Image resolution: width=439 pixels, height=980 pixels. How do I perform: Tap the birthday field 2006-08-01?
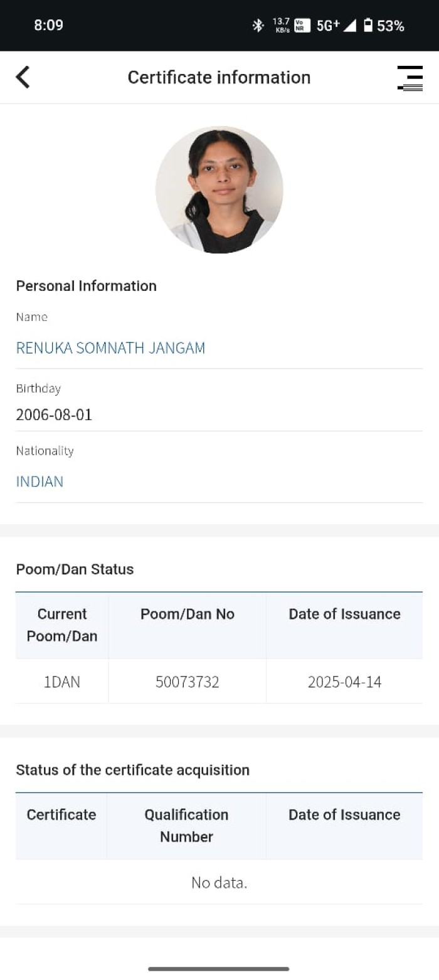54,414
